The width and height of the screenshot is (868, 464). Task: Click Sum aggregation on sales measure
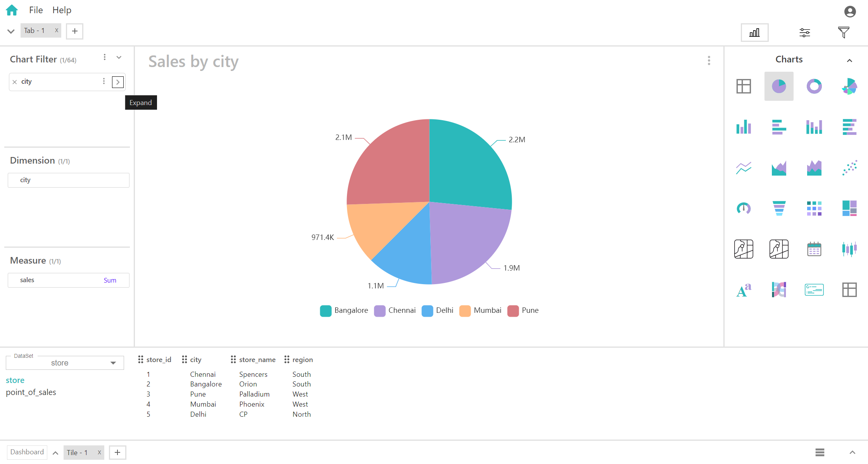tap(110, 280)
